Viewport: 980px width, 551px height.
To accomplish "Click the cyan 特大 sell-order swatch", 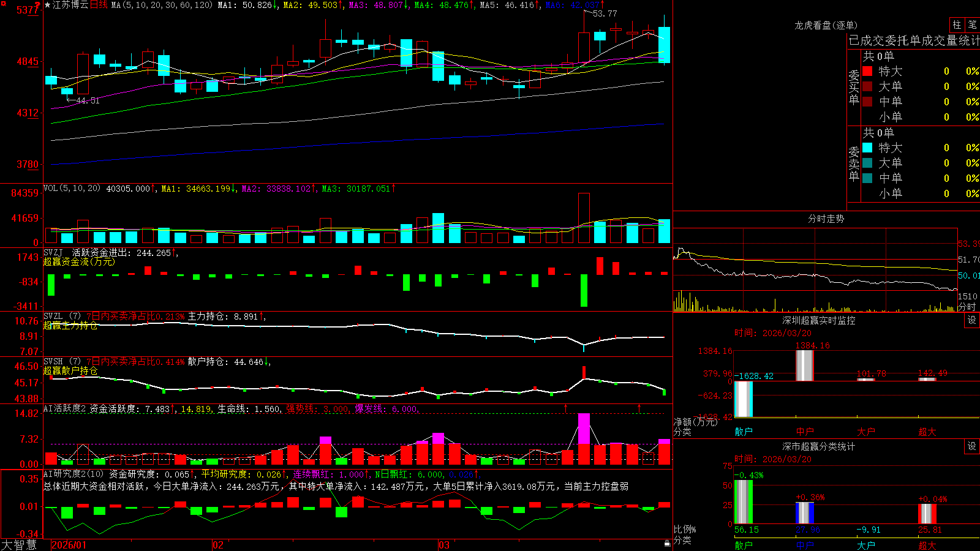I will 867,148.
